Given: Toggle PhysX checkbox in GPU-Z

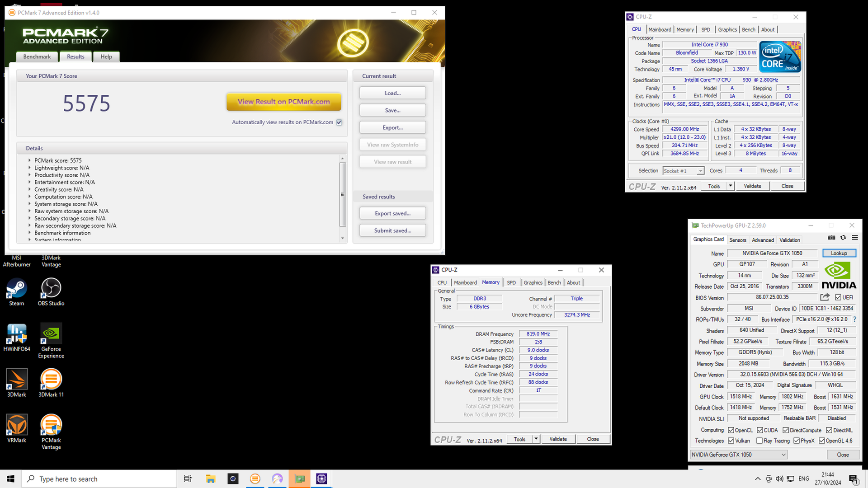Looking at the screenshot, I should point(797,441).
